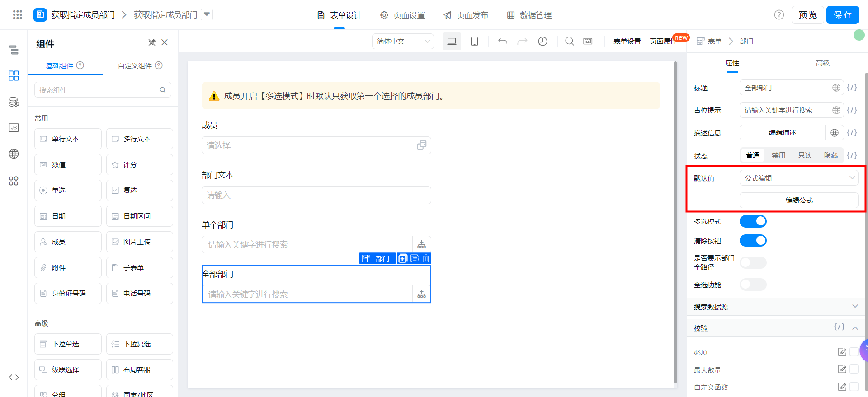
Task: Select the 子表单 component
Action: [140, 267]
